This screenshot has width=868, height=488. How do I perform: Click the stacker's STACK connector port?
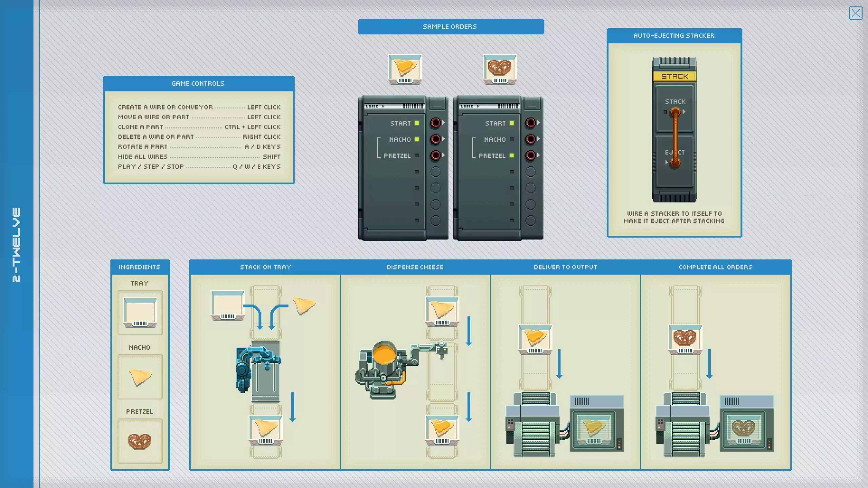tap(675, 112)
